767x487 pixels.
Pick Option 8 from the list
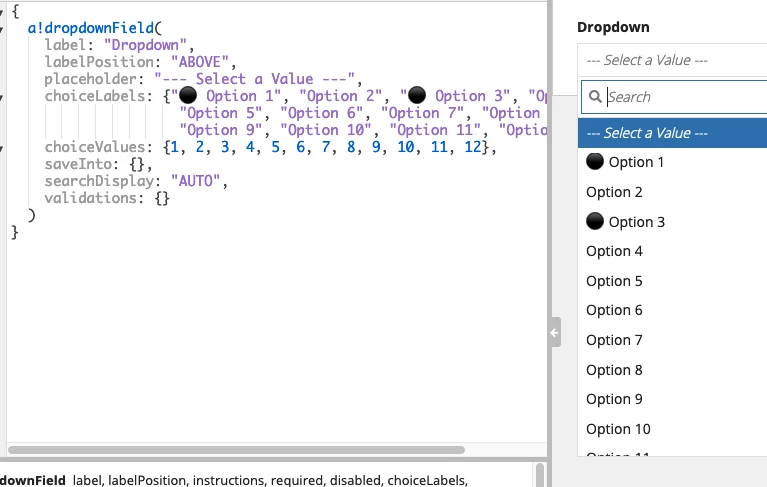tap(672, 370)
